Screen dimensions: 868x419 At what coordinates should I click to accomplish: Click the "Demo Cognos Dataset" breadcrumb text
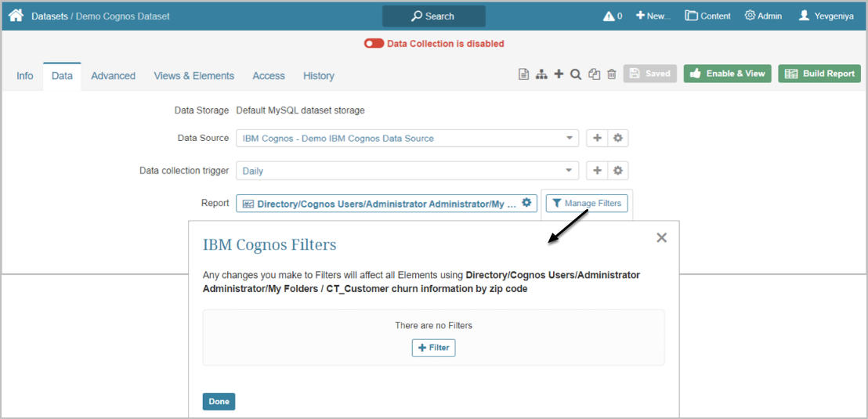pyautogui.click(x=123, y=16)
